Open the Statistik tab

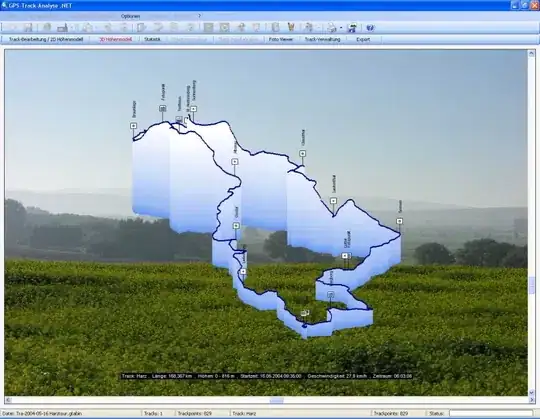152,39
